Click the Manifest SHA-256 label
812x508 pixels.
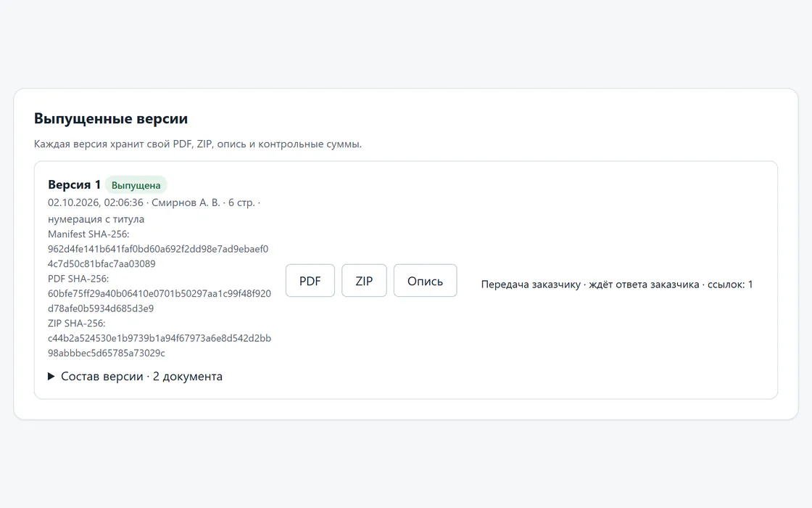[88, 234]
